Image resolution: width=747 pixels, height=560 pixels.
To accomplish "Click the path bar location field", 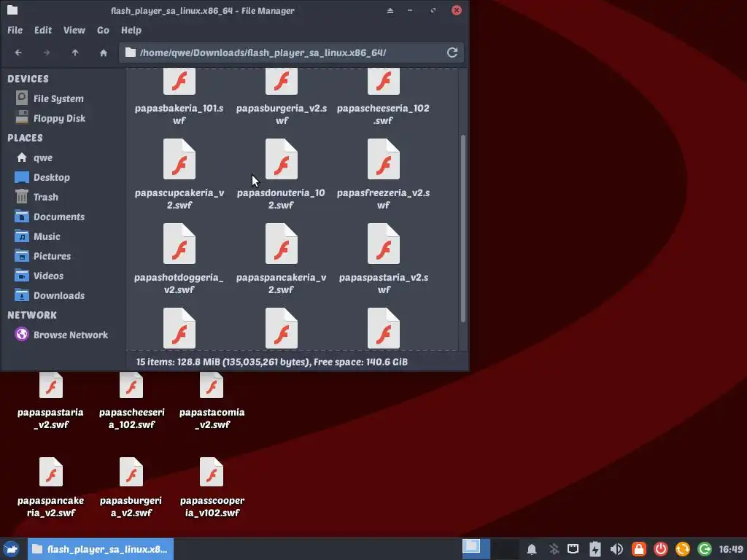I will pyautogui.click(x=292, y=52).
